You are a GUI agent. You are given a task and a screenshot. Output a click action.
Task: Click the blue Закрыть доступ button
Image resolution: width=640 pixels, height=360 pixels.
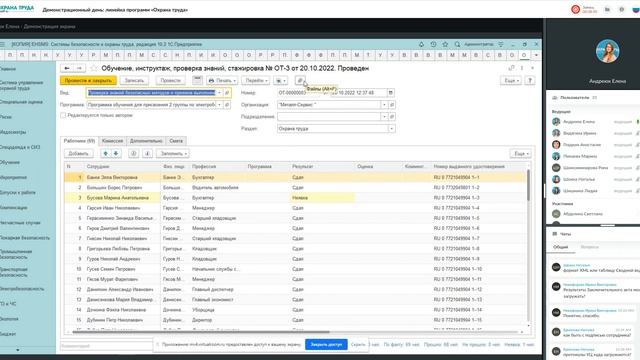tap(326, 344)
